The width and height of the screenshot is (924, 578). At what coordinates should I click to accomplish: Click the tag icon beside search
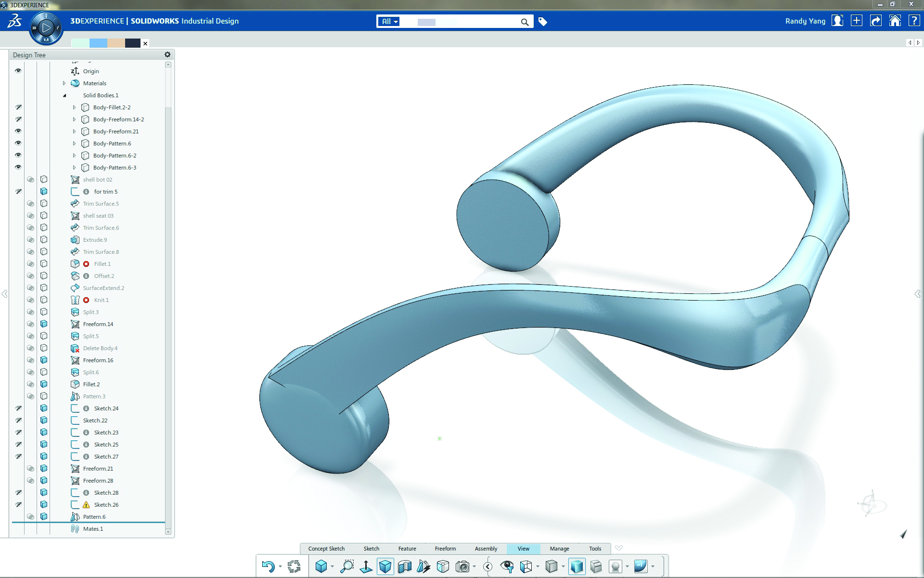[543, 22]
